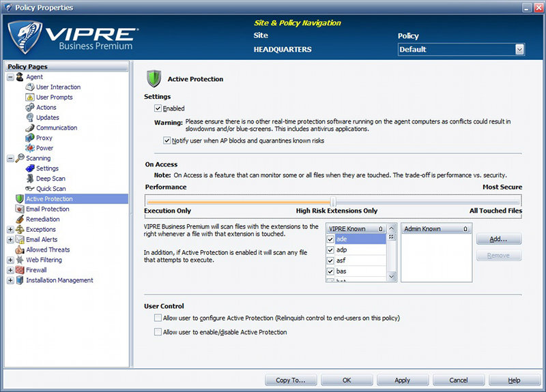Screen dimensions: 546x392
Task: Open the Deep Scan policy page
Action: point(51,179)
